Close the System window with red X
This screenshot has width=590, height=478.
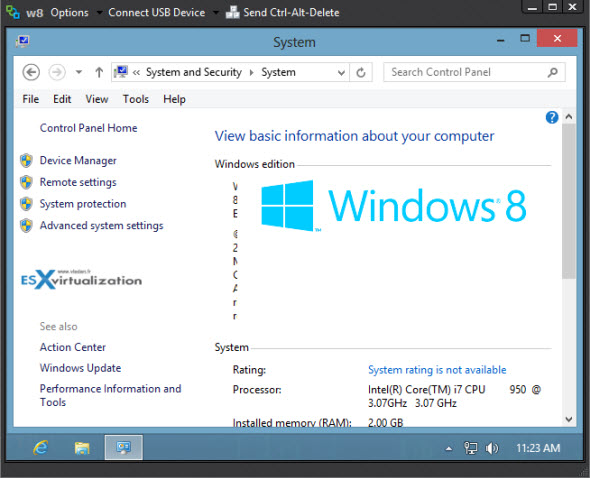pos(557,38)
